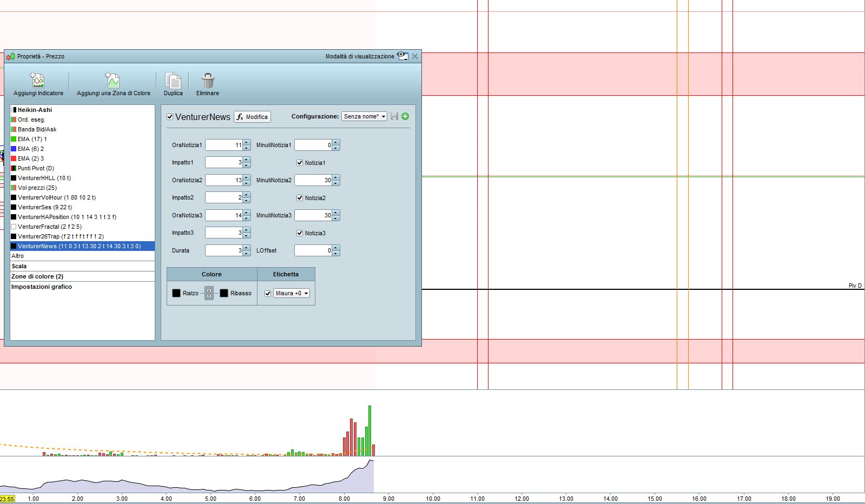
Task: Select the VenturerHAPosition indicator row
Action: pos(82,217)
